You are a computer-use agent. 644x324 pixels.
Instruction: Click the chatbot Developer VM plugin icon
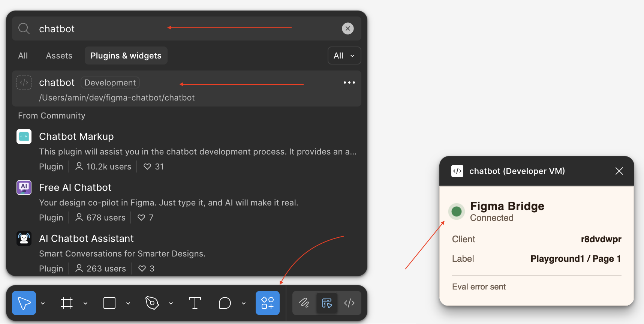457,171
